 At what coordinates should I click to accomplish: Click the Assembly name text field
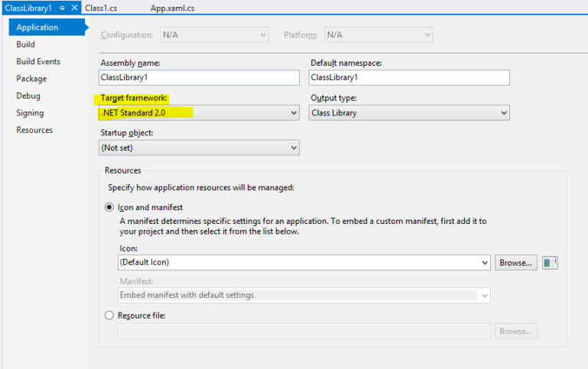coord(199,78)
